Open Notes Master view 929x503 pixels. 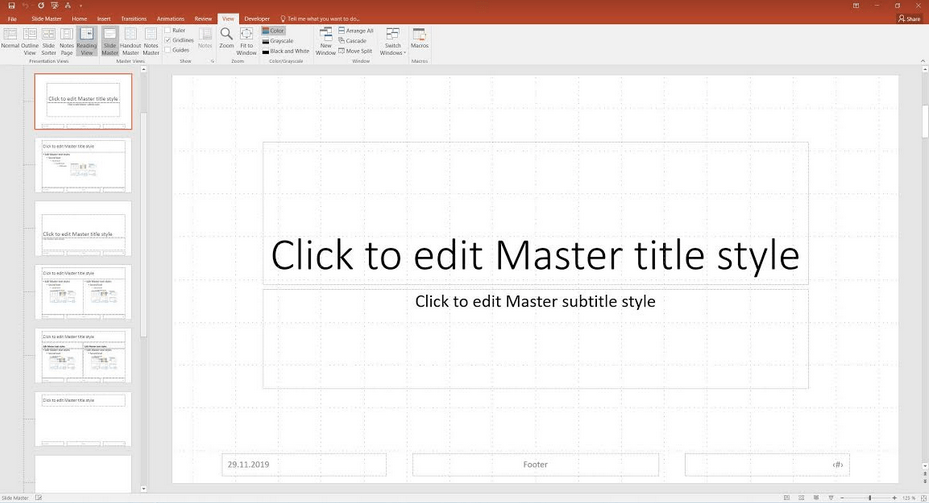click(151, 41)
